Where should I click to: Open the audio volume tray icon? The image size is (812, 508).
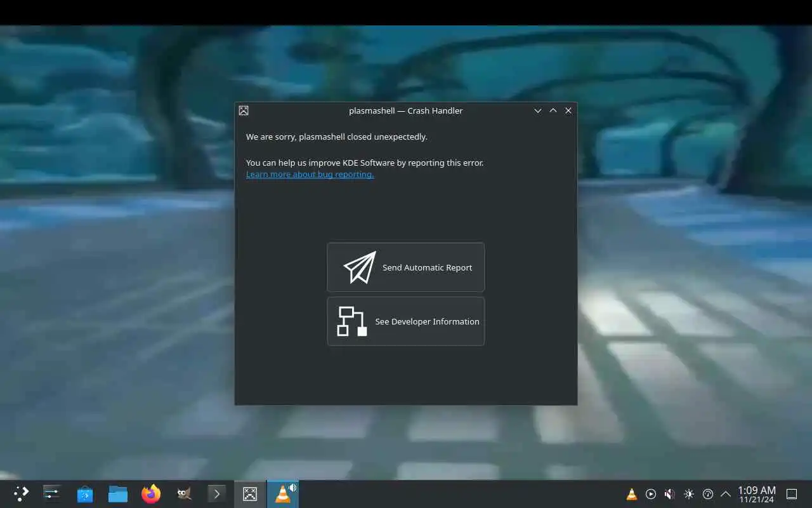coord(669,494)
